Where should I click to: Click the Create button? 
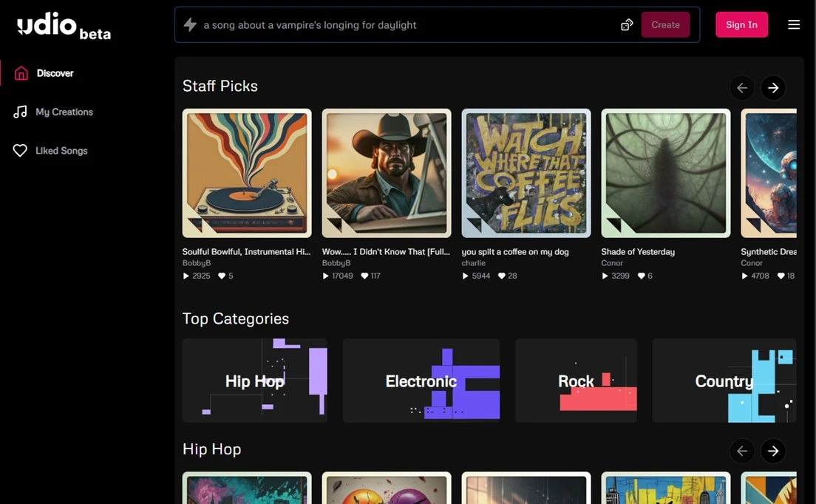point(665,25)
